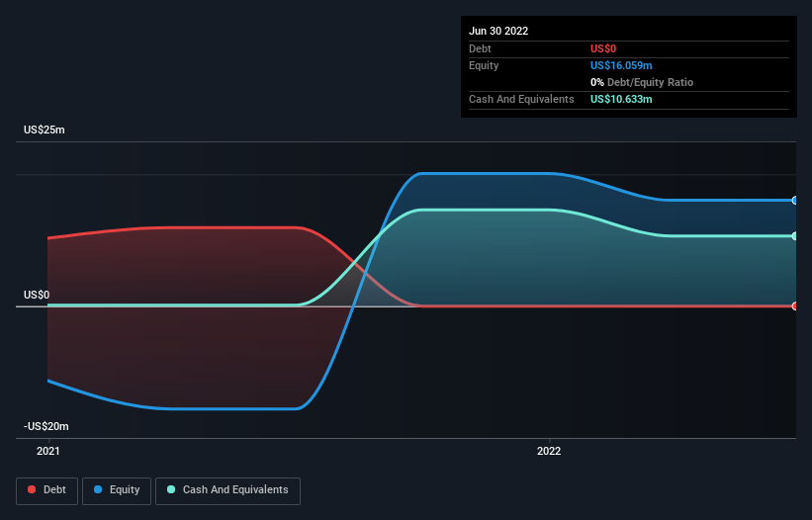The width and height of the screenshot is (812, 520).
Task: Select the 2021 x-axis label
Action: pos(48,451)
